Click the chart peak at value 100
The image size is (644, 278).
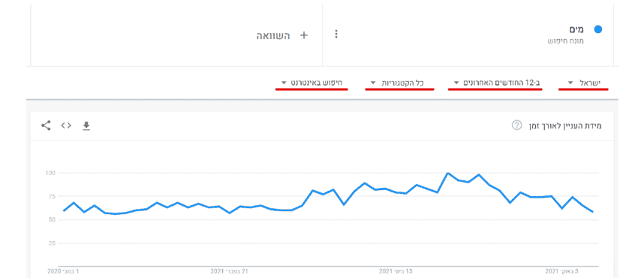(447, 173)
